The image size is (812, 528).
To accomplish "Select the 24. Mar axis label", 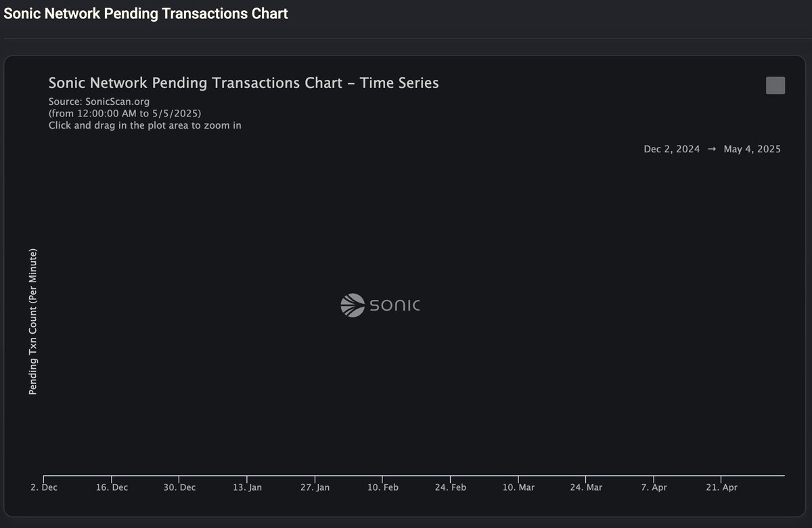I will coord(585,487).
